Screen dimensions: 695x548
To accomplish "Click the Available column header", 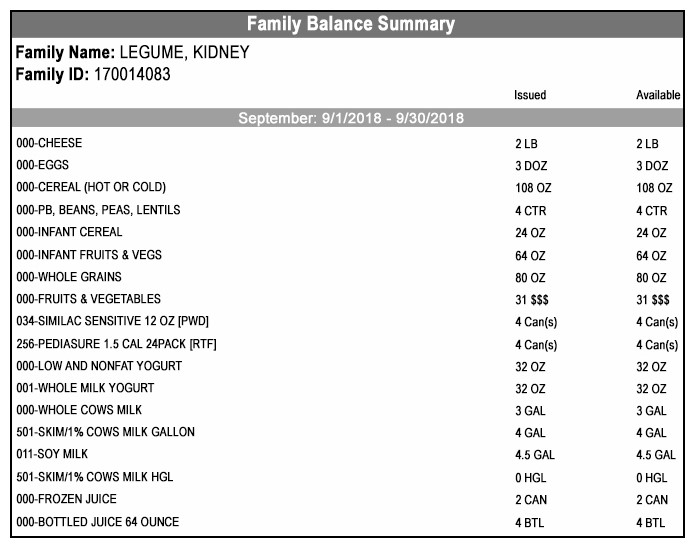I will (x=658, y=96).
